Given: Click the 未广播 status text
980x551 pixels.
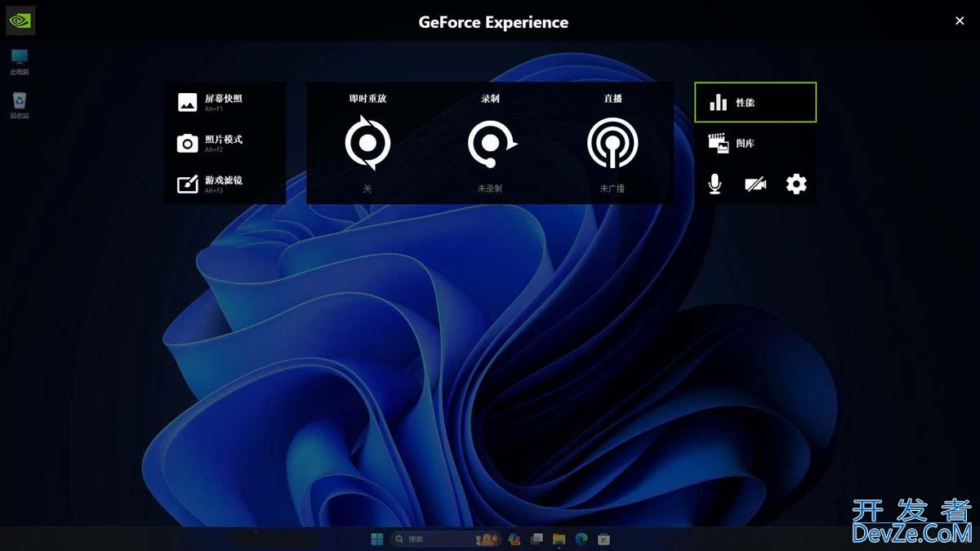Looking at the screenshot, I should point(612,189).
